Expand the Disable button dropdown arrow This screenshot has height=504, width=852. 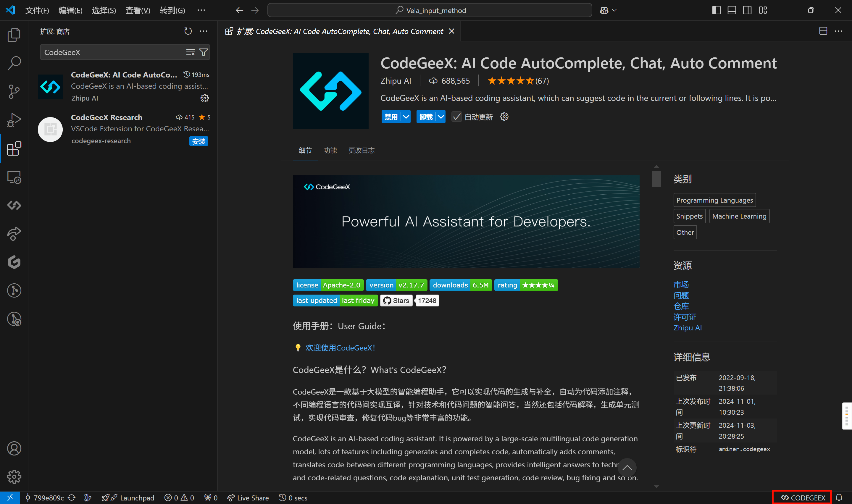[406, 117]
